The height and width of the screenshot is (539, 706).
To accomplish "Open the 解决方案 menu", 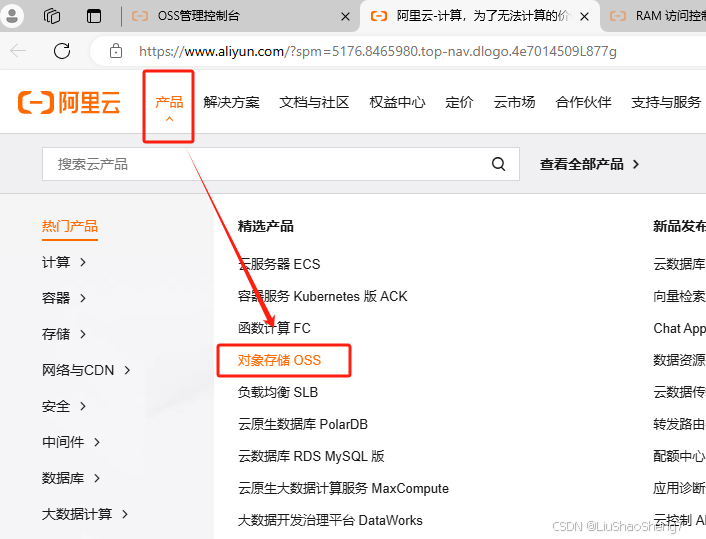I will click(231, 102).
